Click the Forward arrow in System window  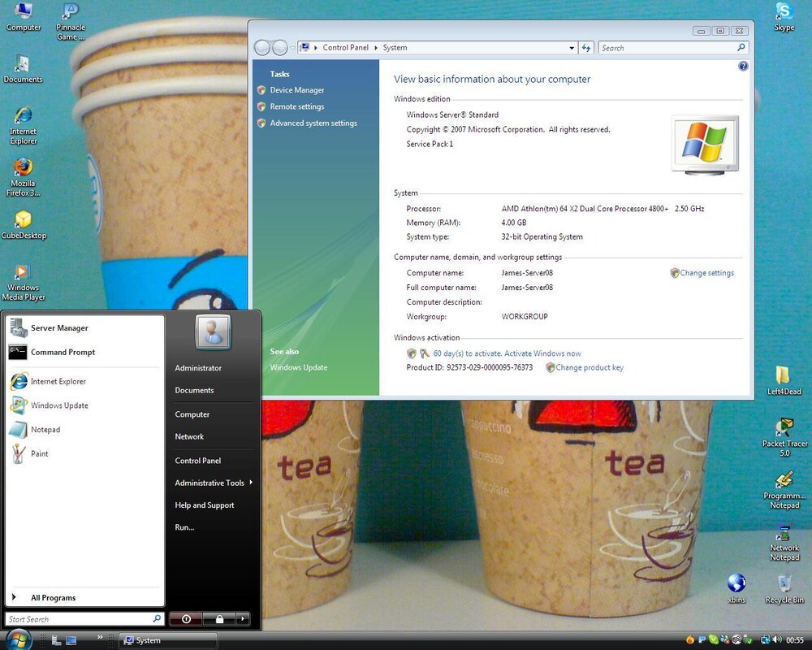point(279,48)
